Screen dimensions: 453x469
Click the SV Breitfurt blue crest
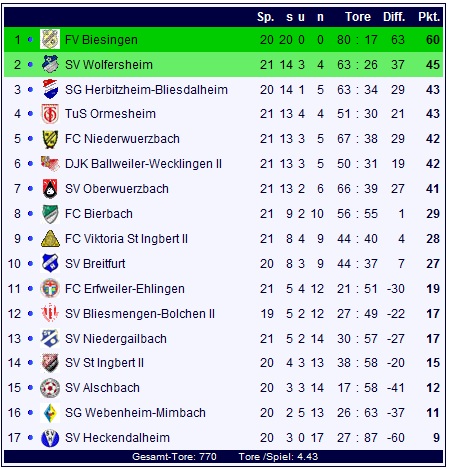[x=50, y=263]
